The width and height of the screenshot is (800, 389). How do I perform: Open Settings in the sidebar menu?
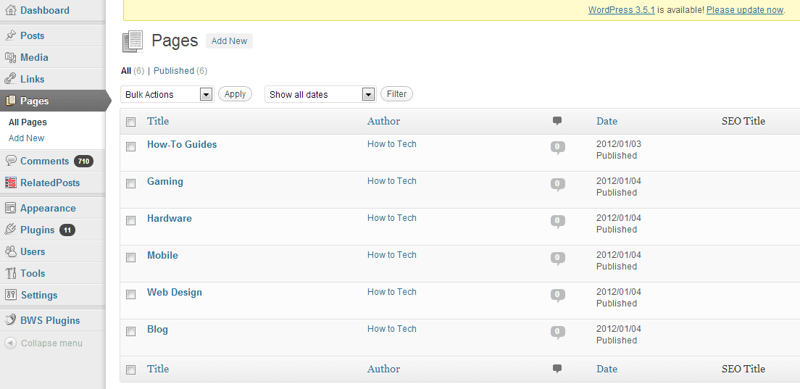(x=39, y=295)
